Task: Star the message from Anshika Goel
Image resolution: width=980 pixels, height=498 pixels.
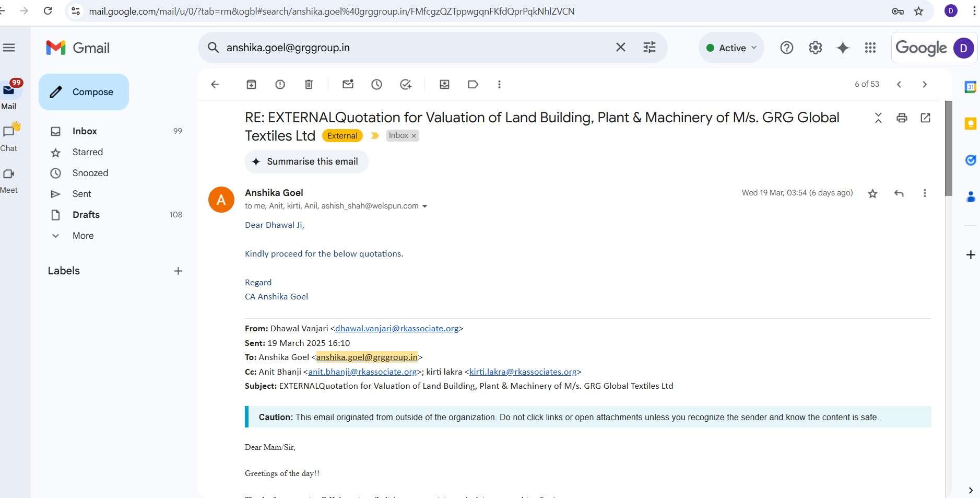Action: 872,194
